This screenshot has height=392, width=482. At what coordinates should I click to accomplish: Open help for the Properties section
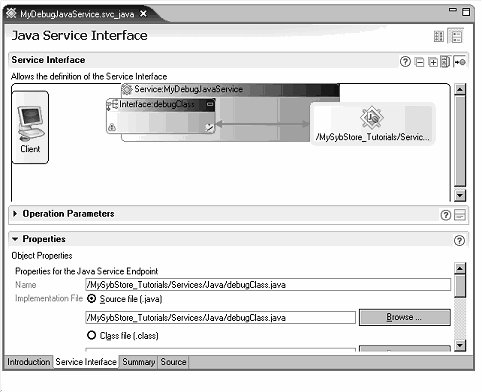pyautogui.click(x=459, y=240)
